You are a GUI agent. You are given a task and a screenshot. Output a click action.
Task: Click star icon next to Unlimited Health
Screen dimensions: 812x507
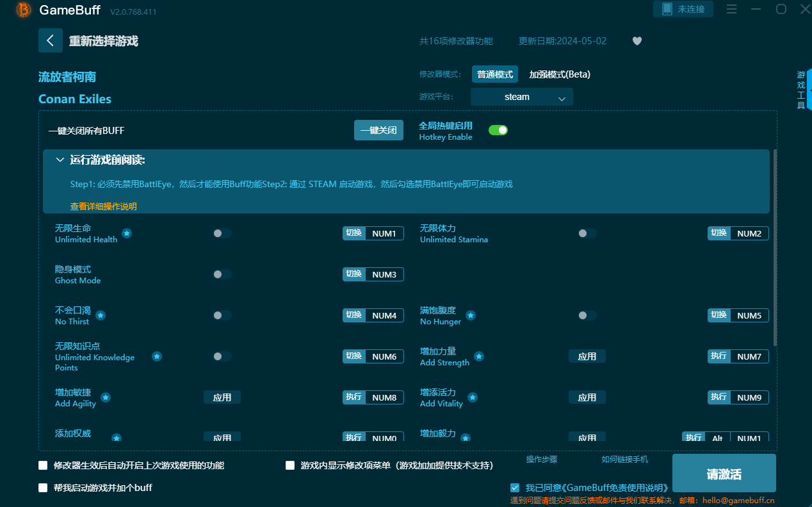(x=127, y=233)
